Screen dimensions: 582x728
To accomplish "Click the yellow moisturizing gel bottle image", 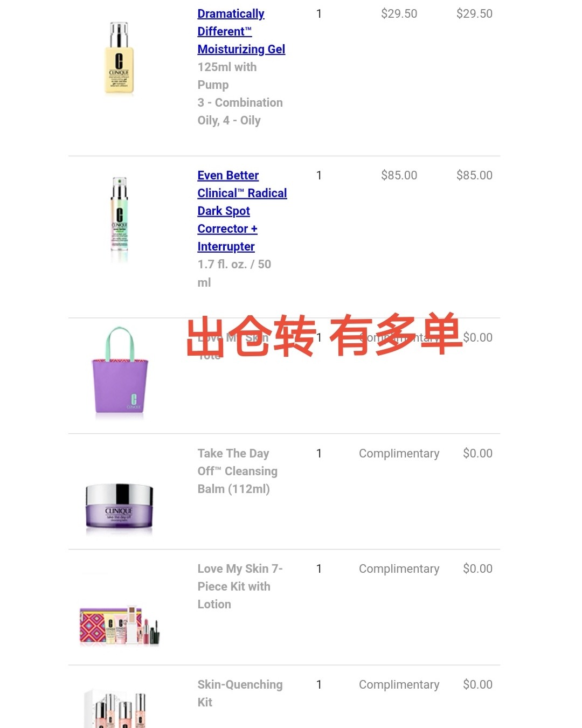I will pyautogui.click(x=119, y=59).
